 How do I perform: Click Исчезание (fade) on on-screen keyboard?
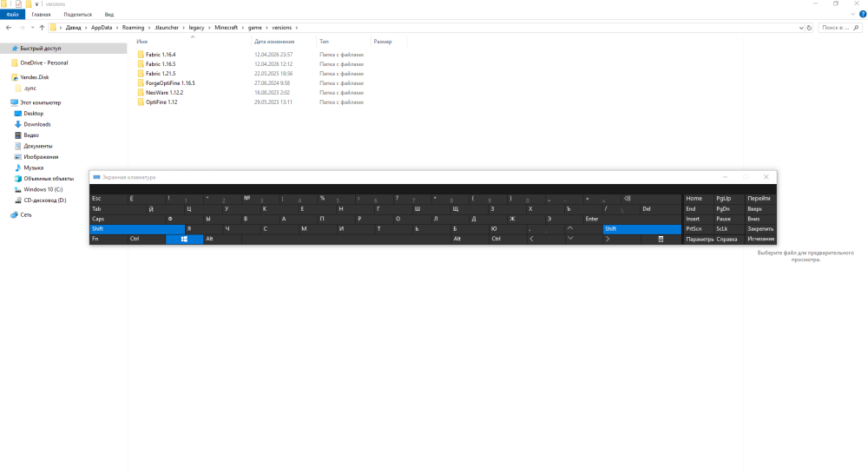click(760, 239)
